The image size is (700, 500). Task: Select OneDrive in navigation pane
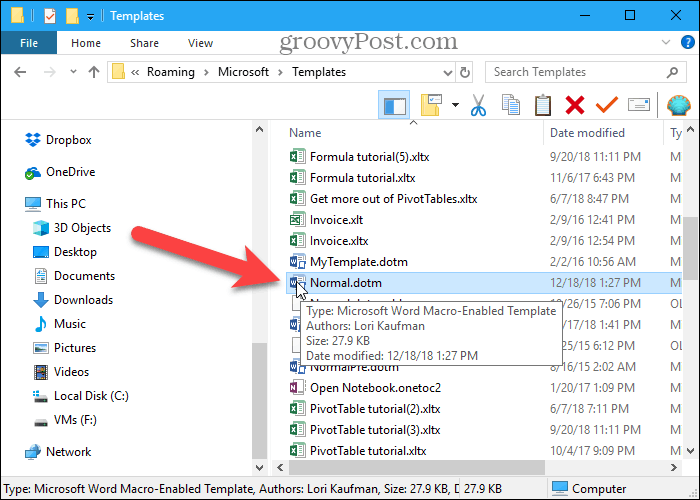tap(60, 172)
